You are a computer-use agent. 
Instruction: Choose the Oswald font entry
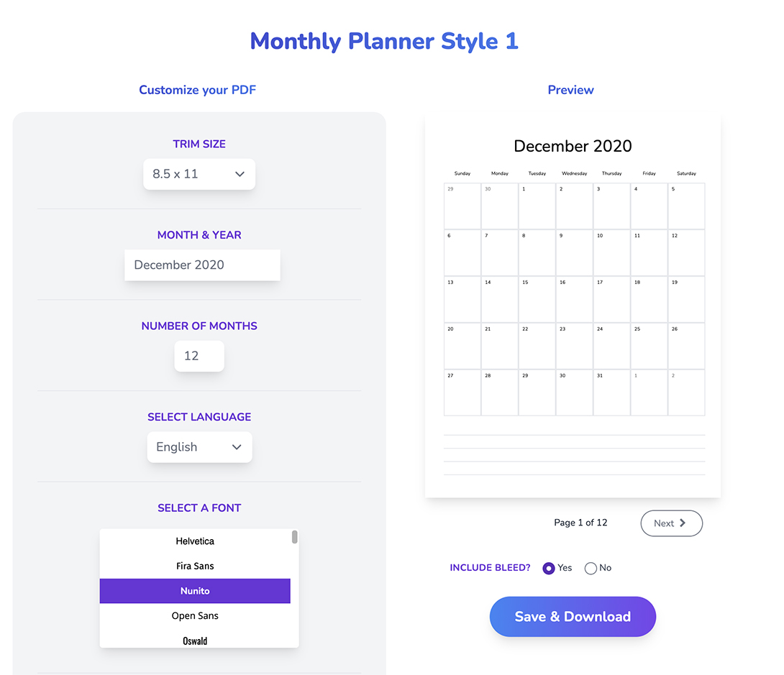tap(195, 640)
